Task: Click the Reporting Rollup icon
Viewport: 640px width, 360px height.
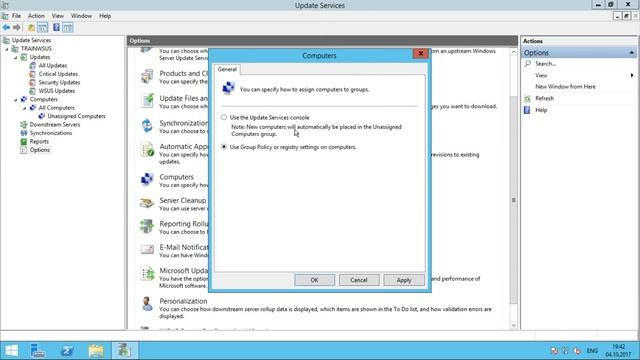Action: 147,226
